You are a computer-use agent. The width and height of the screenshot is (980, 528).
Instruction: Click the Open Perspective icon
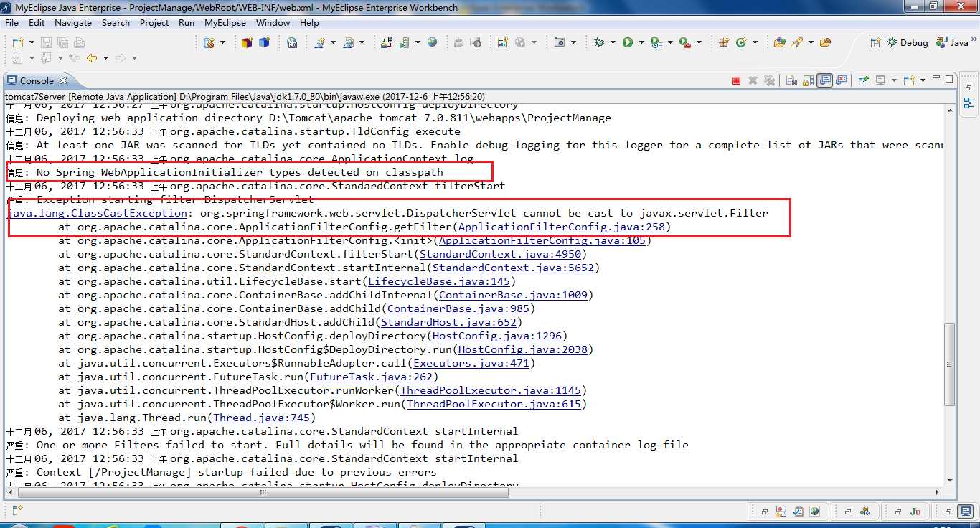tap(875, 42)
